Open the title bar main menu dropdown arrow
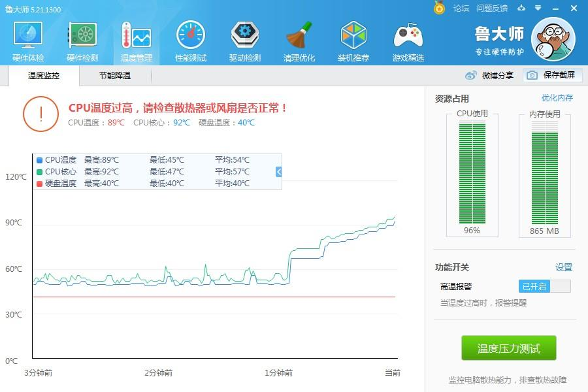The width and height of the screenshot is (588, 392). (538, 8)
